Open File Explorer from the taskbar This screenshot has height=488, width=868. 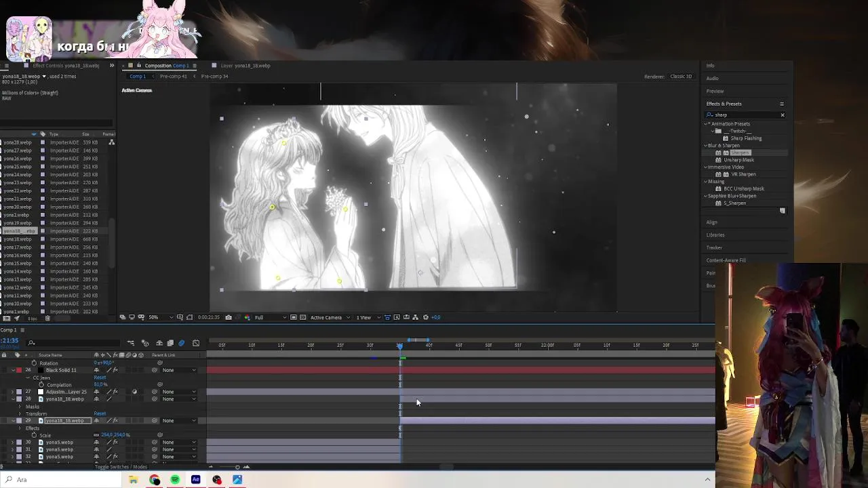click(x=134, y=479)
